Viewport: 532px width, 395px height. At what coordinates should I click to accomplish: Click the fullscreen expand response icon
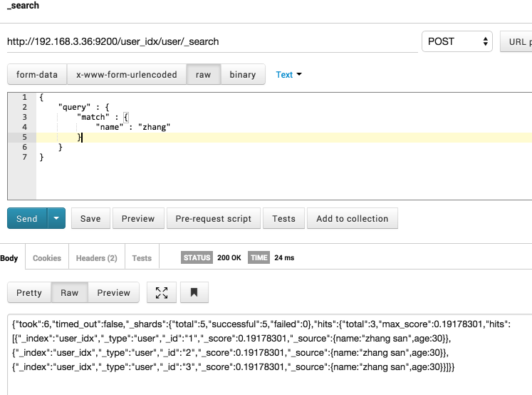[x=162, y=292]
